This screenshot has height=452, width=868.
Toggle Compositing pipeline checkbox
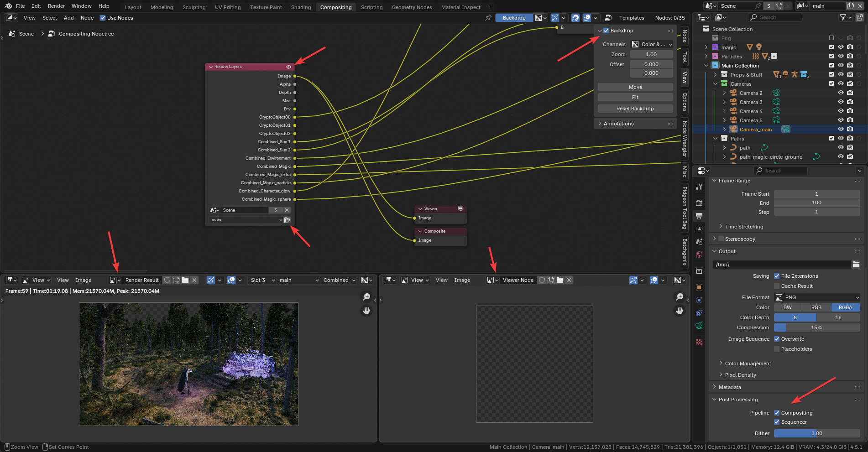[x=777, y=413]
